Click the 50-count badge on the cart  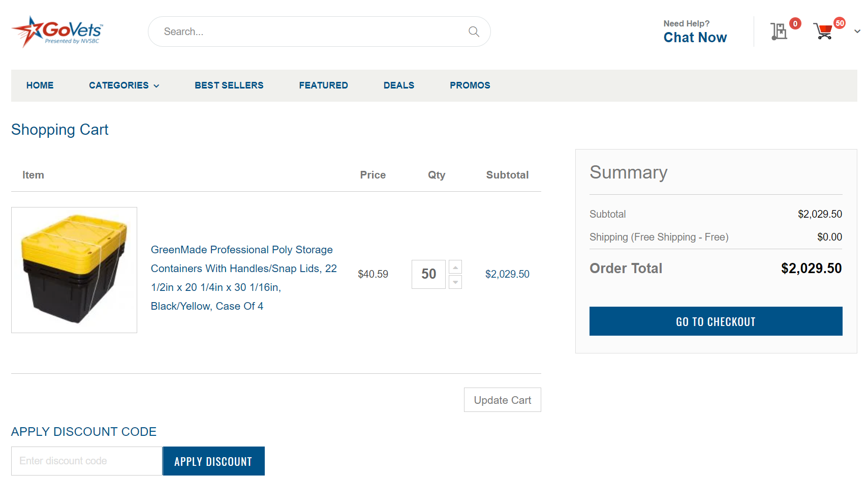click(841, 23)
